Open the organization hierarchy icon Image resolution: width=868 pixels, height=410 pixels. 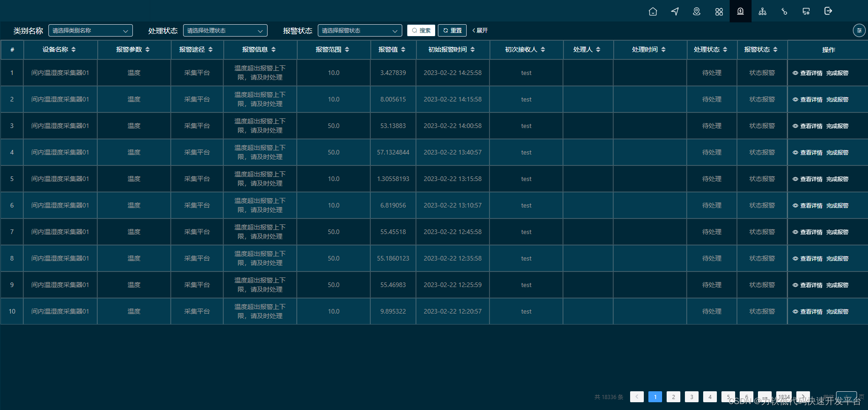tap(763, 11)
